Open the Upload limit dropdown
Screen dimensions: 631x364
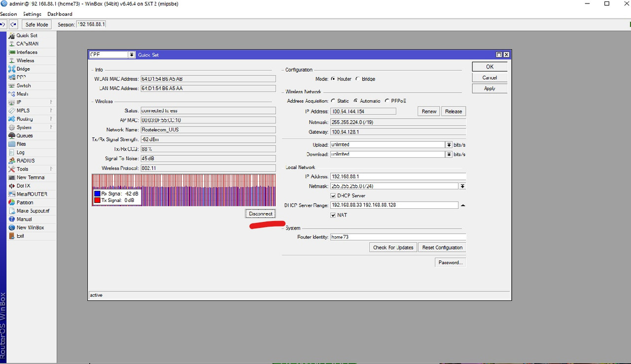point(449,145)
